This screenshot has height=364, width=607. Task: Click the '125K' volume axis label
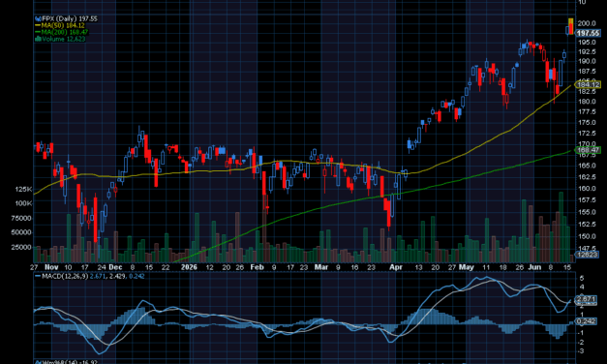23,190
